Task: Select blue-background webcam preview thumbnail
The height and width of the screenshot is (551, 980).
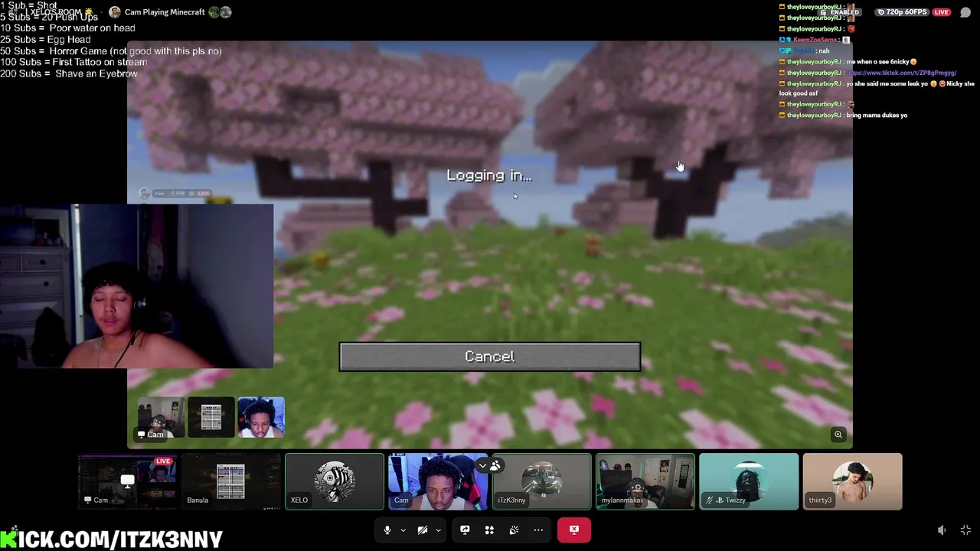Action: 261,418
